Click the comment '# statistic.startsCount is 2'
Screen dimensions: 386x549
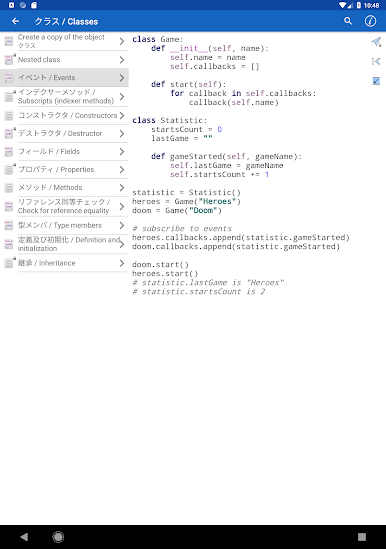[x=199, y=292]
